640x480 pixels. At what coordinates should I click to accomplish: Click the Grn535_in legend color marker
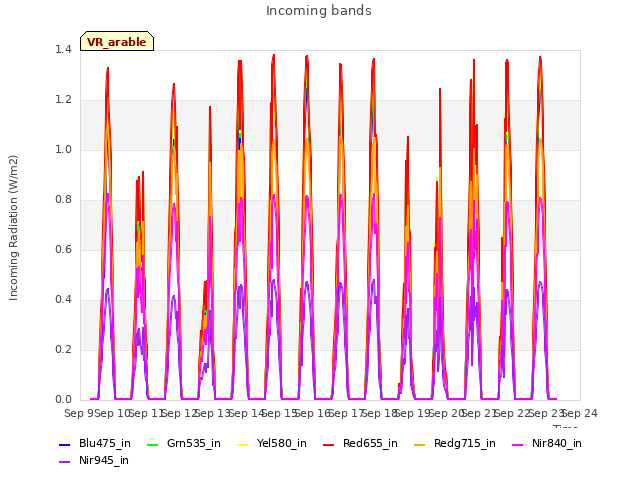(x=152, y=444)
